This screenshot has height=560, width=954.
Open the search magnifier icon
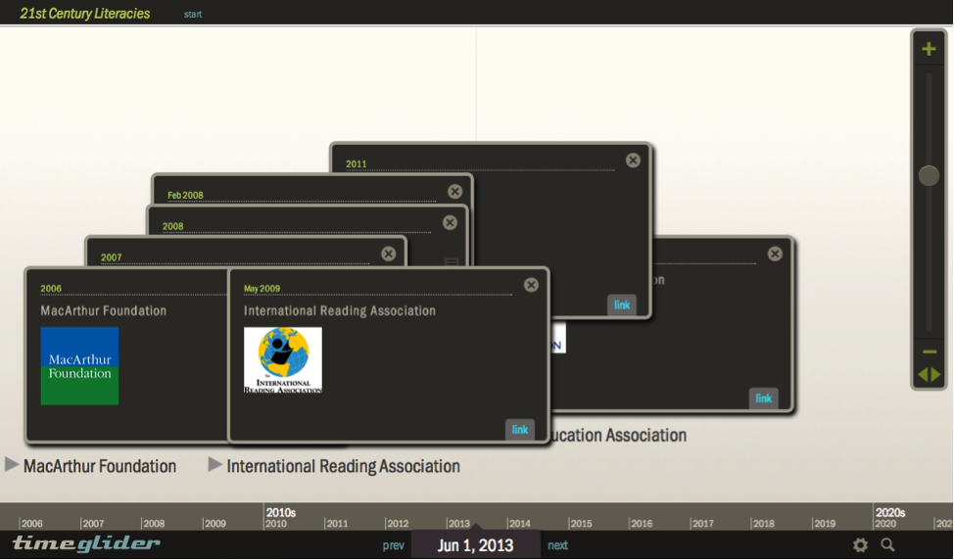coord(887,545)
